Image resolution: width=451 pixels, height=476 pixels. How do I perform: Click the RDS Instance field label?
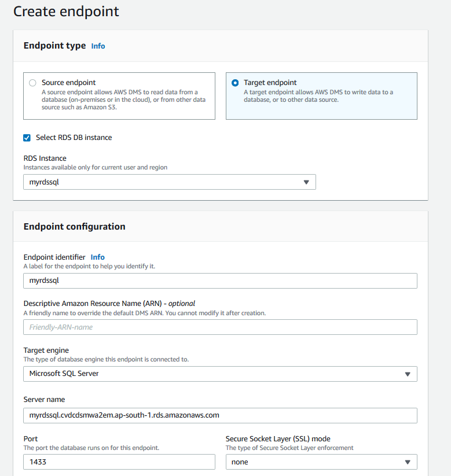(45, 158)
